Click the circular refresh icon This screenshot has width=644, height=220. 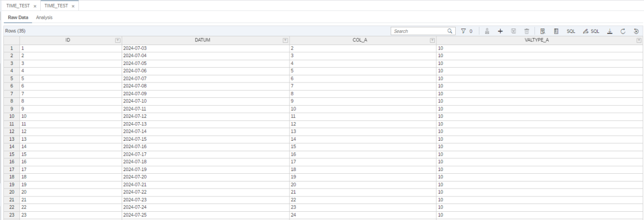pos(624,31)
